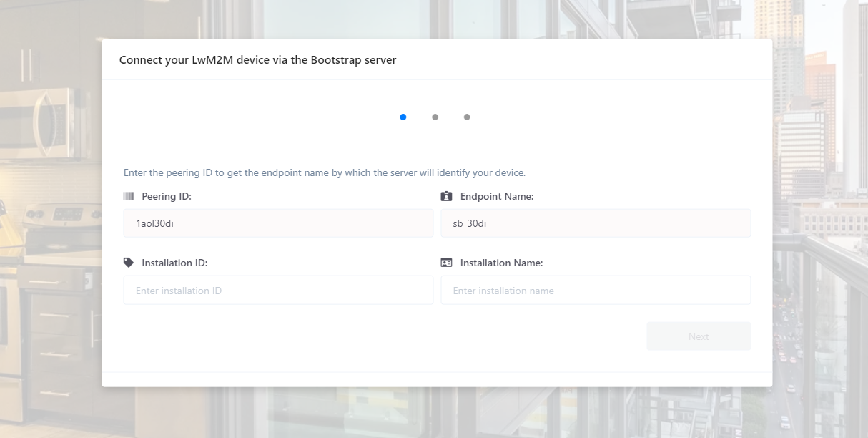This screenshot has width=868, height=438.
Task: Click the Peering ID label text
Action: 167,196
